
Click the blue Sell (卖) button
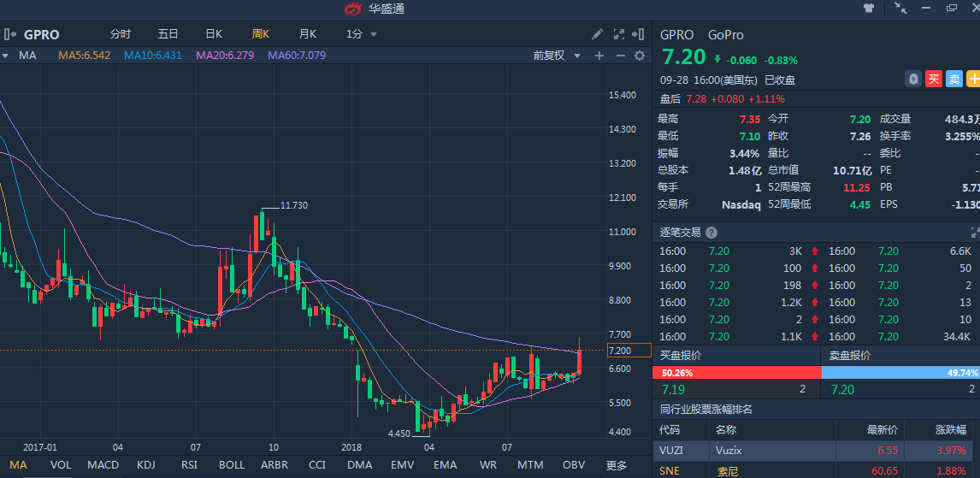[954, 79]
